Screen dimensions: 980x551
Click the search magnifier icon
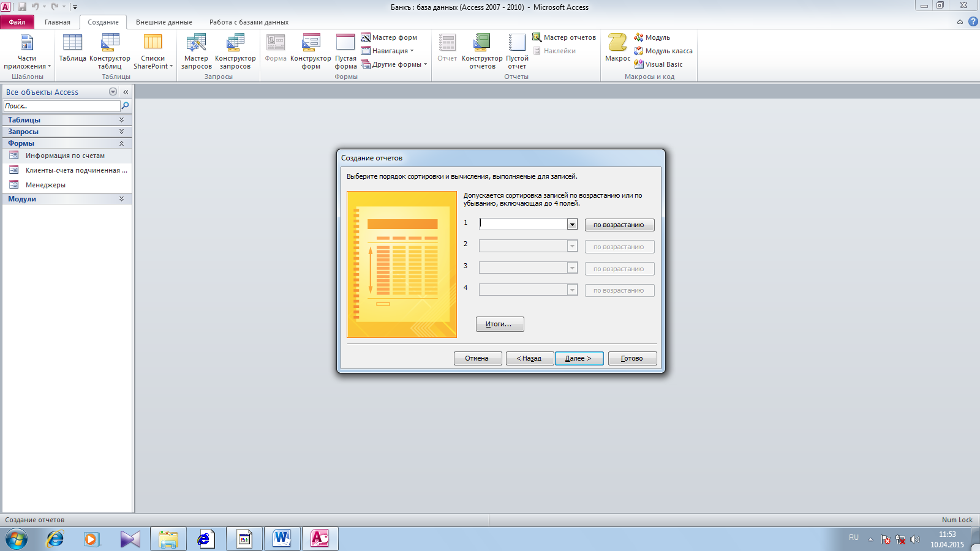(x=126, y=106)
